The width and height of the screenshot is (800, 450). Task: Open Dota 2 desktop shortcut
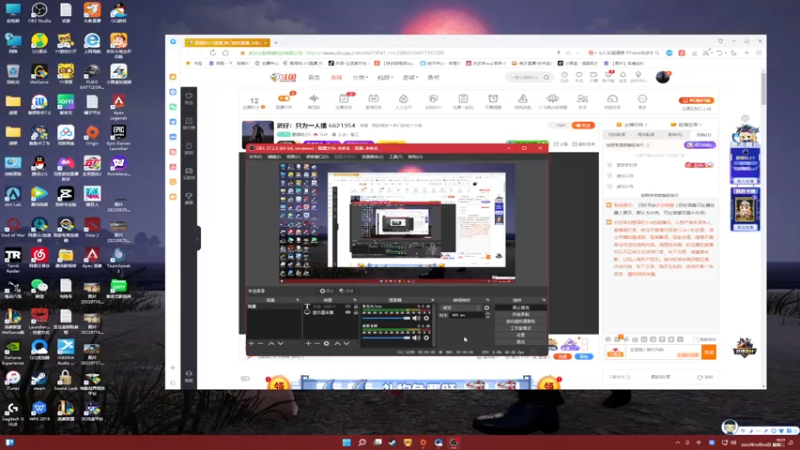tap(92, 227)
